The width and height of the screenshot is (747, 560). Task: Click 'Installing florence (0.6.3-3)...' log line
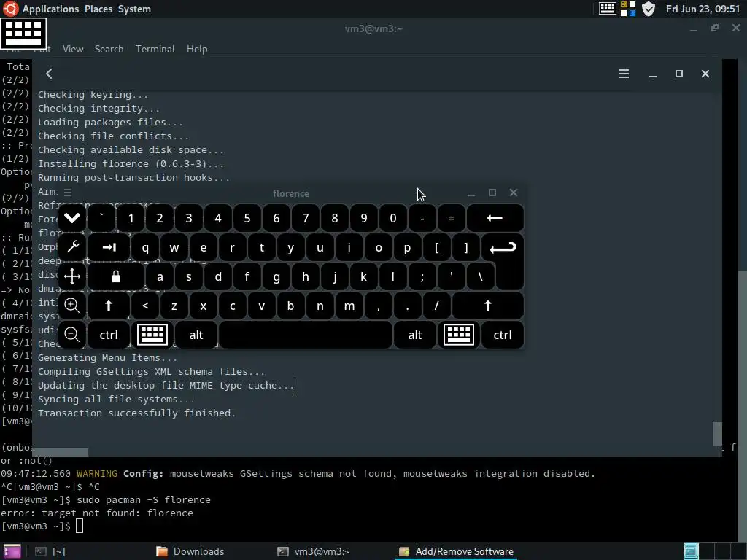click(131, 163)
